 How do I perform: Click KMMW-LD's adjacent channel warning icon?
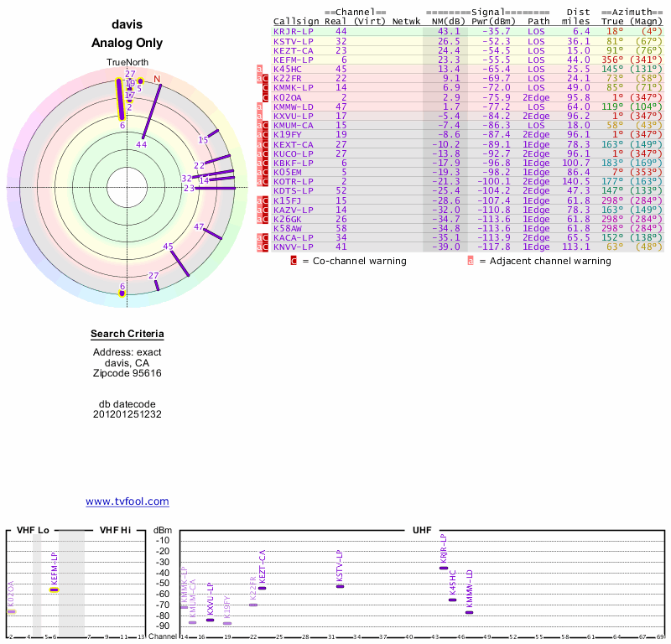point(260,107)
